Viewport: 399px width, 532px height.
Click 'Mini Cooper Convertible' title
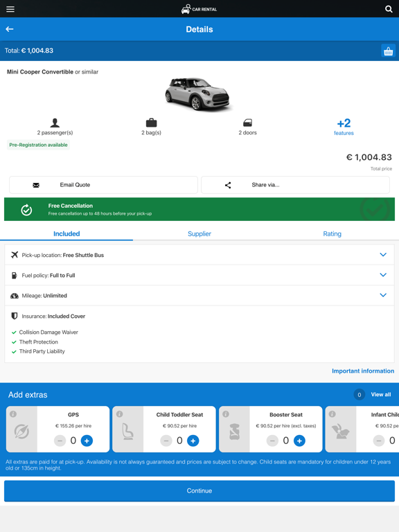[40, 72]
